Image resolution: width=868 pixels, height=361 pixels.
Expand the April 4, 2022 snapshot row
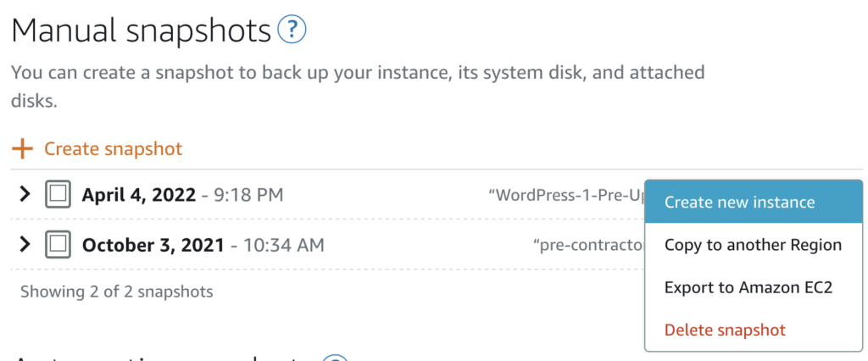click(25, 195)
